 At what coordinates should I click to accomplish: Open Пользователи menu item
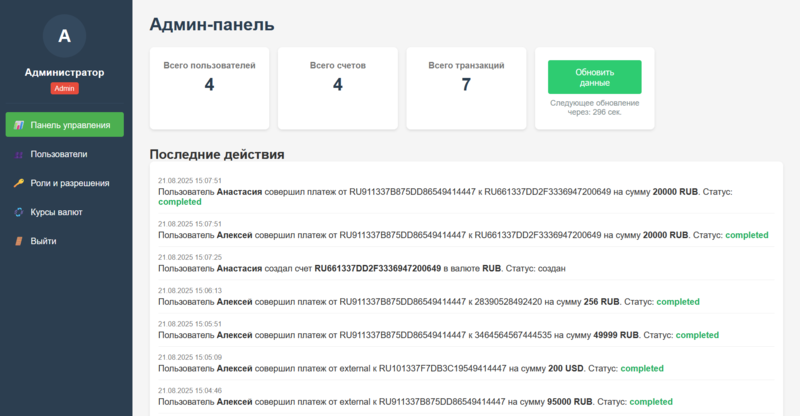(65, 154)
